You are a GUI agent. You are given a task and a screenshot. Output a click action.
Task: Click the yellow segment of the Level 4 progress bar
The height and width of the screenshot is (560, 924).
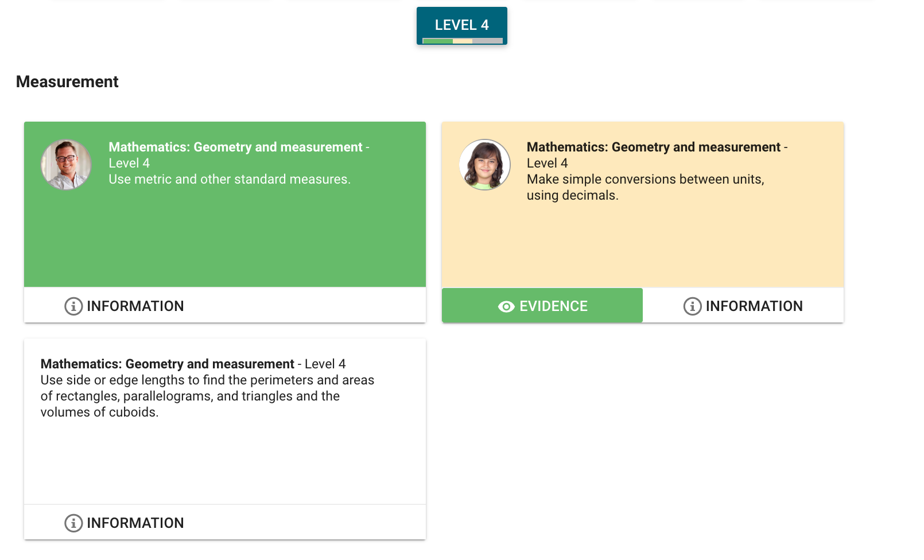pos(463,41)
